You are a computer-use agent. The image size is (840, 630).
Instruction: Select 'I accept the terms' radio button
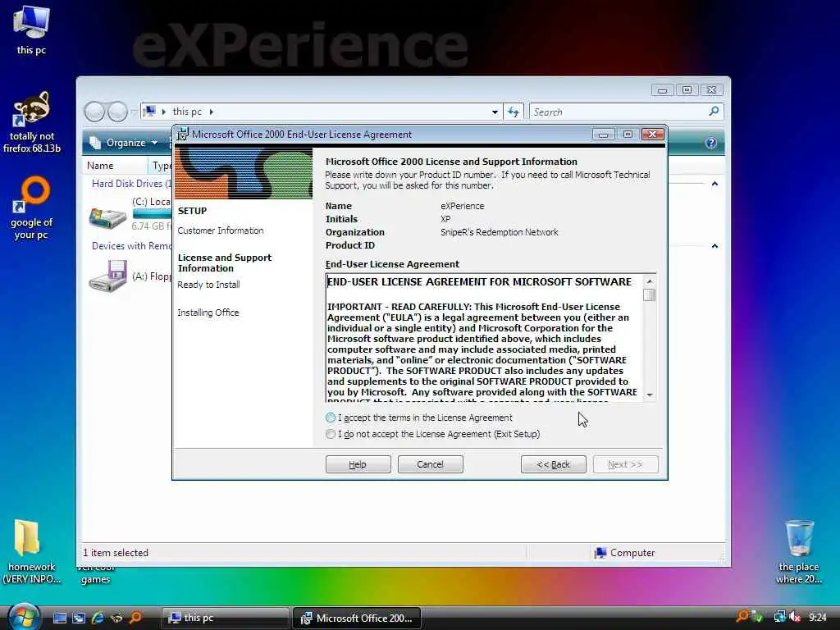[x=331, y=418]
